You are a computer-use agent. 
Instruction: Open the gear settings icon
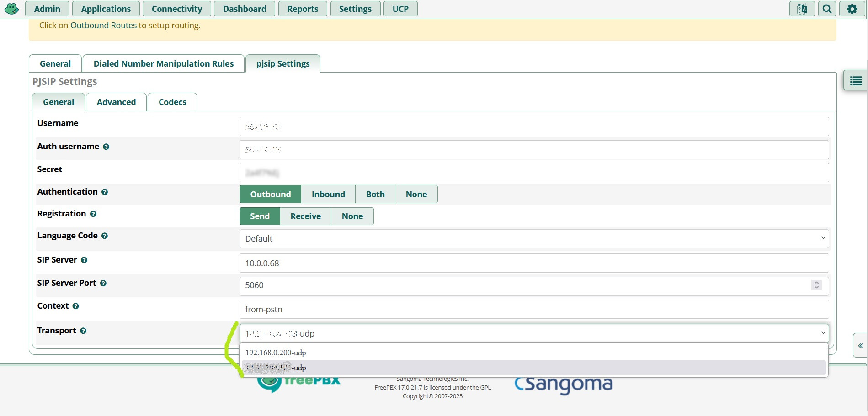[x=852, y=9]
